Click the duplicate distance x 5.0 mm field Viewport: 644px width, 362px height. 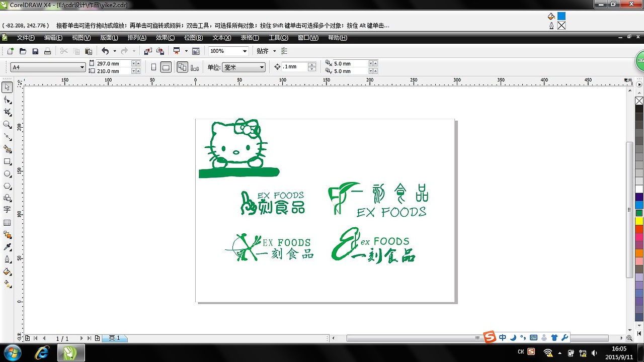pos(350,63)
